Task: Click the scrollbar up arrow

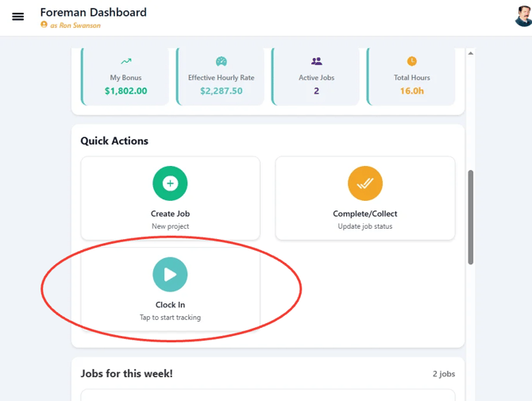Action: click(471, 53)
